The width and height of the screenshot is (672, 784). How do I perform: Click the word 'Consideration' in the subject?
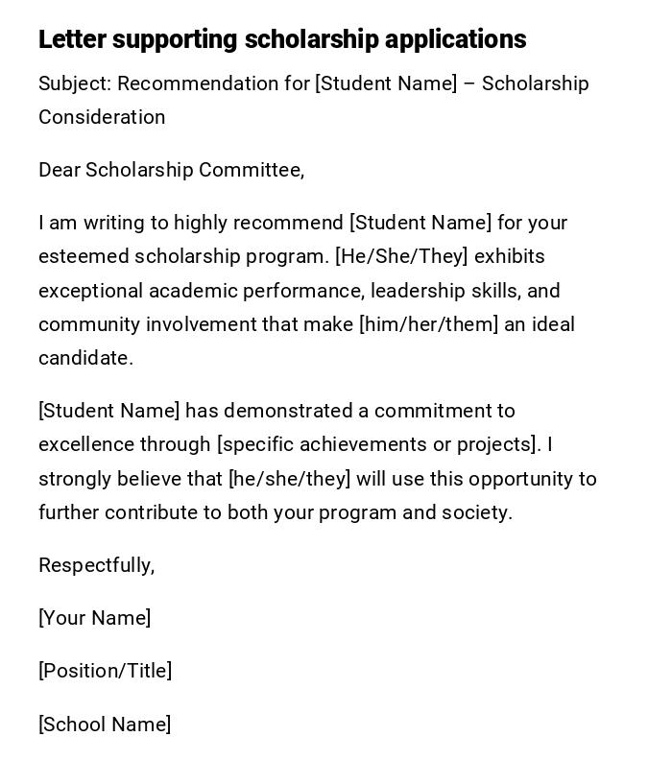pos(102,118)
